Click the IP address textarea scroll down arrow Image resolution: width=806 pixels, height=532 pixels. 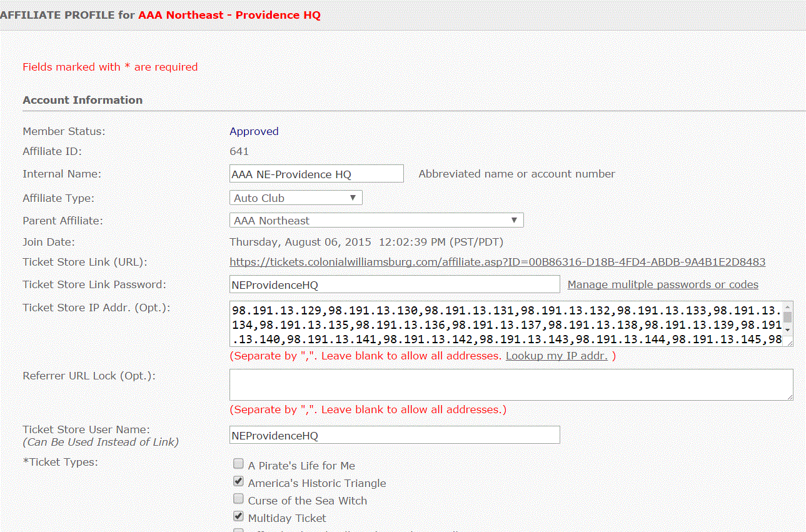pyautogui.click(x=788, y=329)
